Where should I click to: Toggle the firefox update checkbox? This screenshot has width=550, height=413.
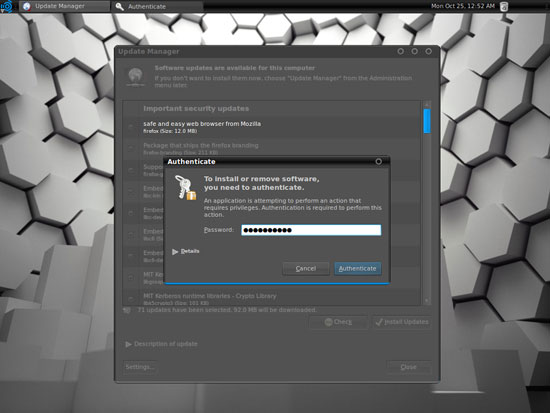[130, 127]
